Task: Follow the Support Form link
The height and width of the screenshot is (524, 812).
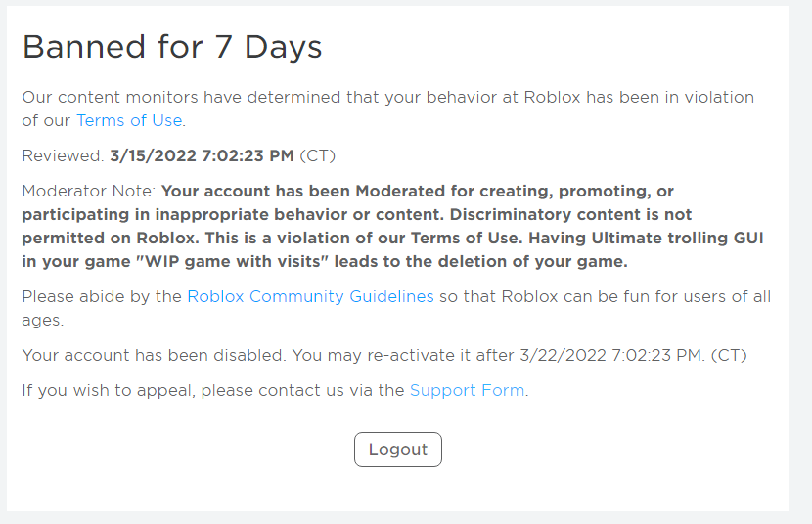Action: (468, 391)
